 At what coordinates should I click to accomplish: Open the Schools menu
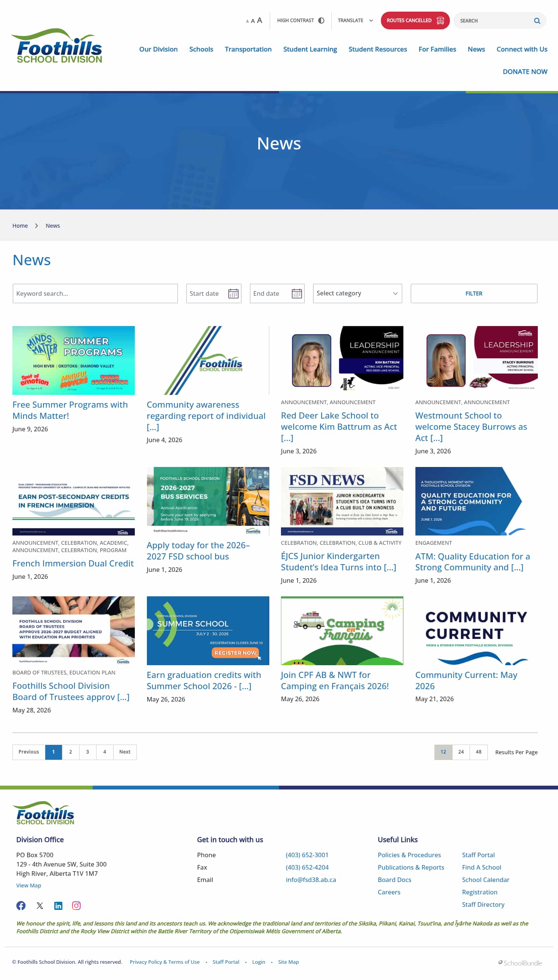[x=201, y=49]
